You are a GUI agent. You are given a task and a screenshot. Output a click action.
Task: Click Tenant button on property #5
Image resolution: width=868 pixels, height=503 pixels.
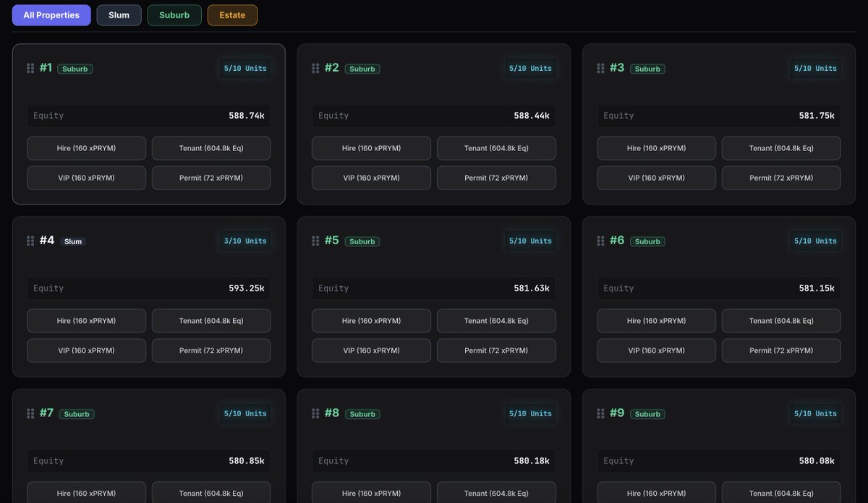tap(496, 321)
